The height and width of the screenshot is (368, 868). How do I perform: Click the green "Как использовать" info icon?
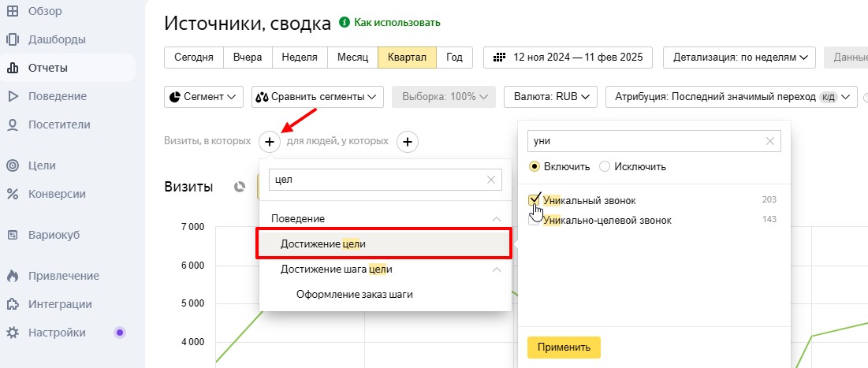coord(344,23)
